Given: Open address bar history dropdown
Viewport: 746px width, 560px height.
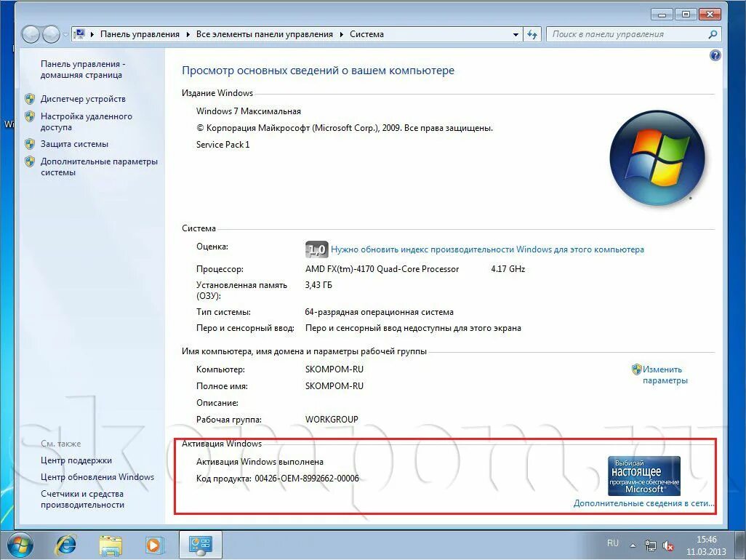Looking at the screenshot, I should (516, 35).
